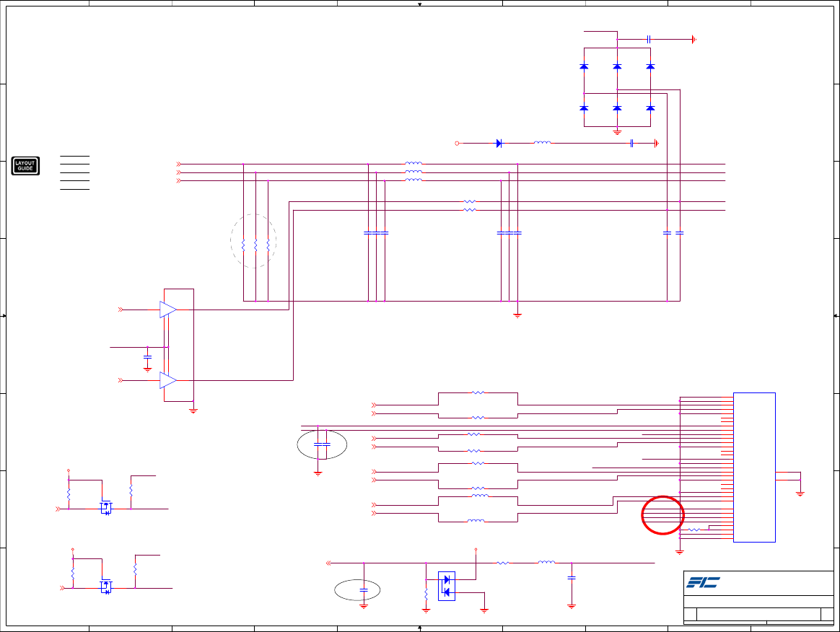
Task: Click the output port arrow on bottom line
Action: pyautogui.click(x=328, y=563)
